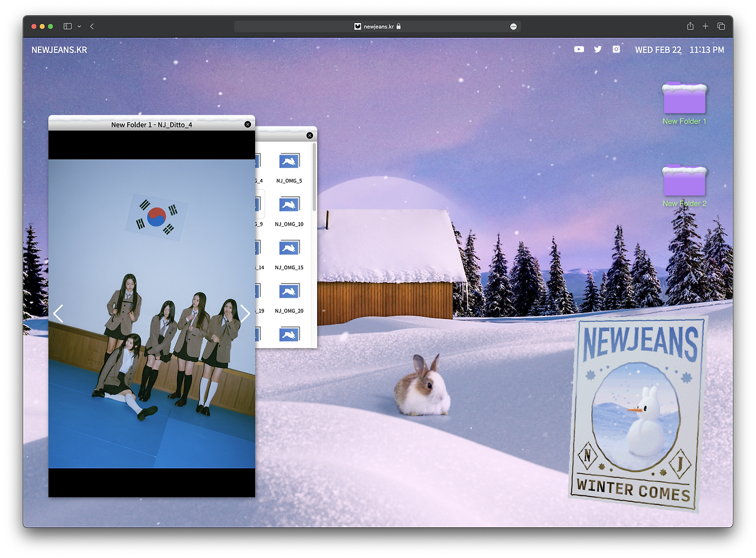
Task: Open the NJ_OMG_15 image file
Action: pyautogui.click(x=289, y=254)
